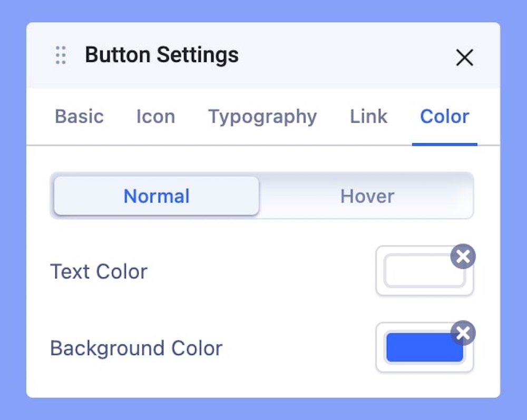Open the Icon tab
This screenshot has width=527, height=420.
pyautogui.click(x=155, y=116)
